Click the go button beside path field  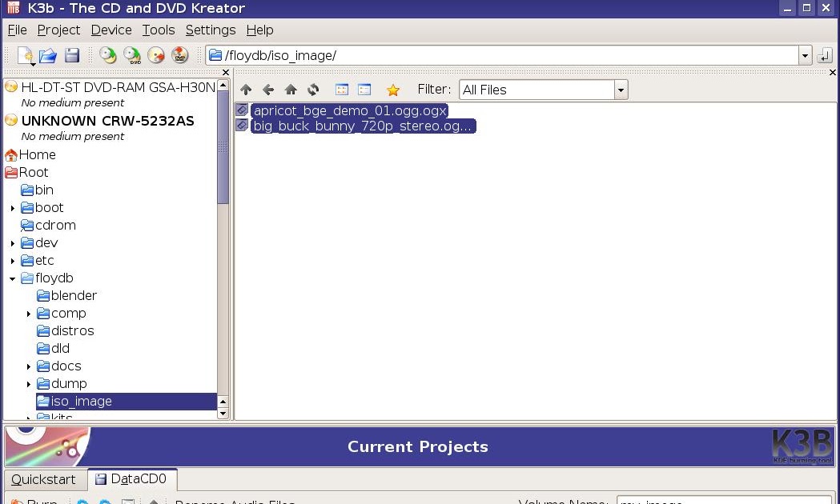click(x=825, y=55)
